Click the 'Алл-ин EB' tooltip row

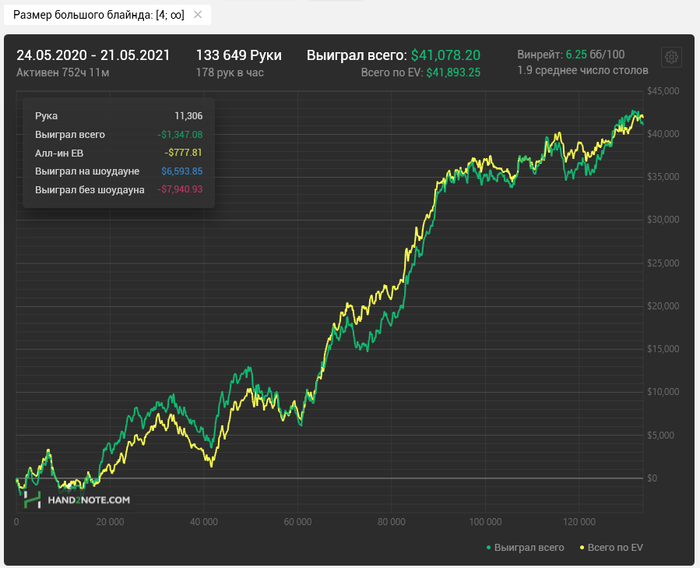(118, 152)
